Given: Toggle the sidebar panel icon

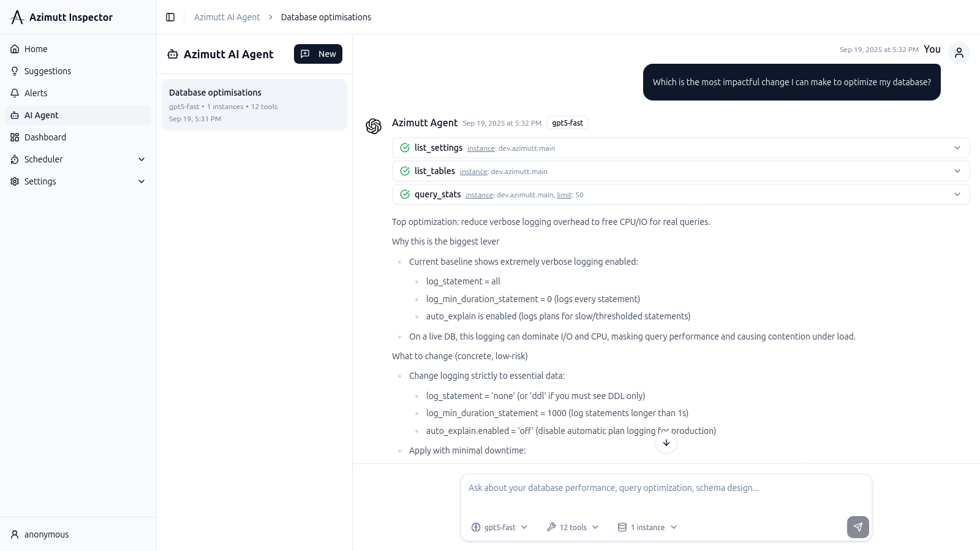Looking at the screenshot, I should tap(170, 17).
